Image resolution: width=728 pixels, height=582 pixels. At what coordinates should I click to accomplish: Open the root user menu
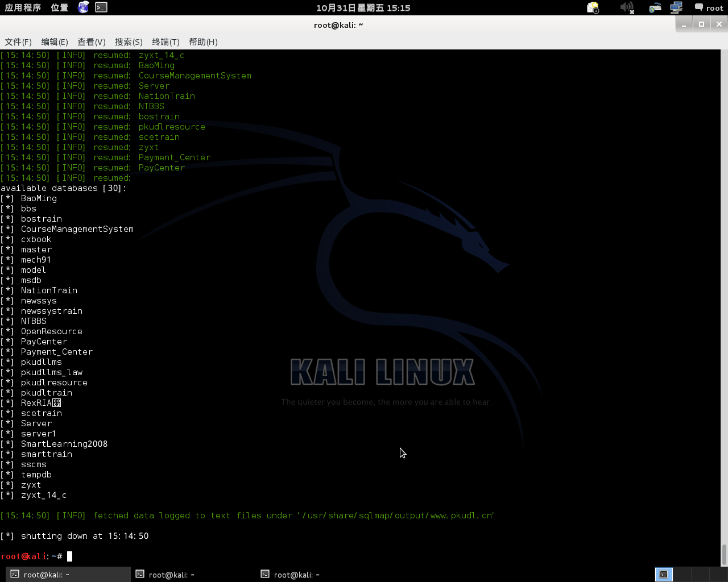click(x=709, y=8)
